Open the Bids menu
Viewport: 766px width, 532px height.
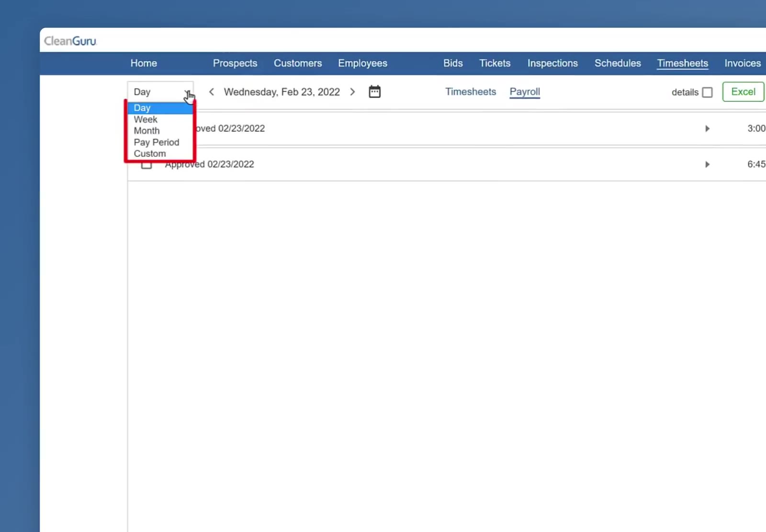(x=453, y=63)
